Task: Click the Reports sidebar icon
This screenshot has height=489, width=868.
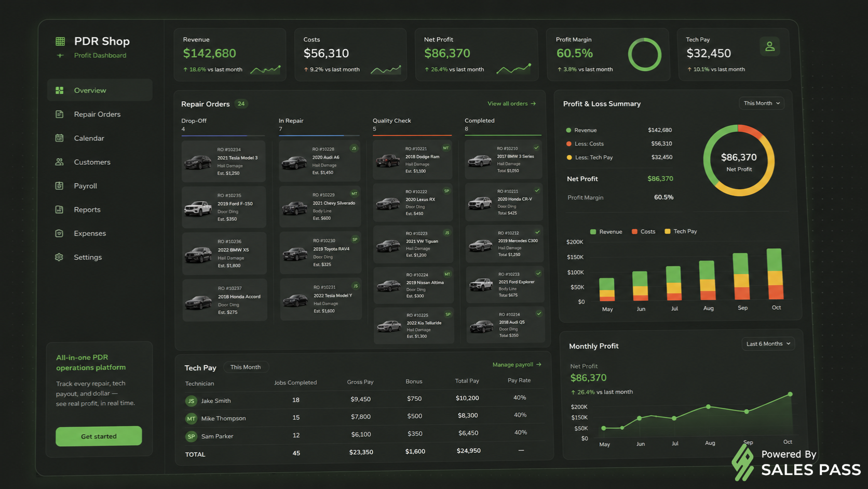Action: pyautogui.click(x=60, y=209)
